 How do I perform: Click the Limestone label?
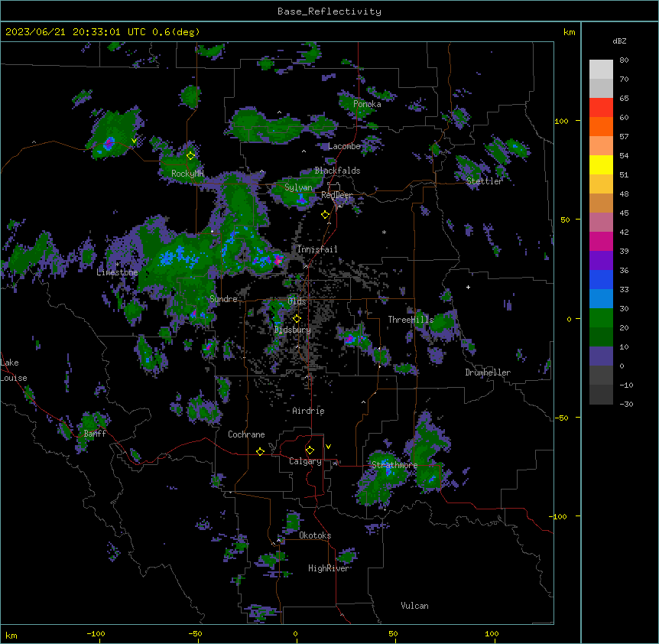[117, 272]
